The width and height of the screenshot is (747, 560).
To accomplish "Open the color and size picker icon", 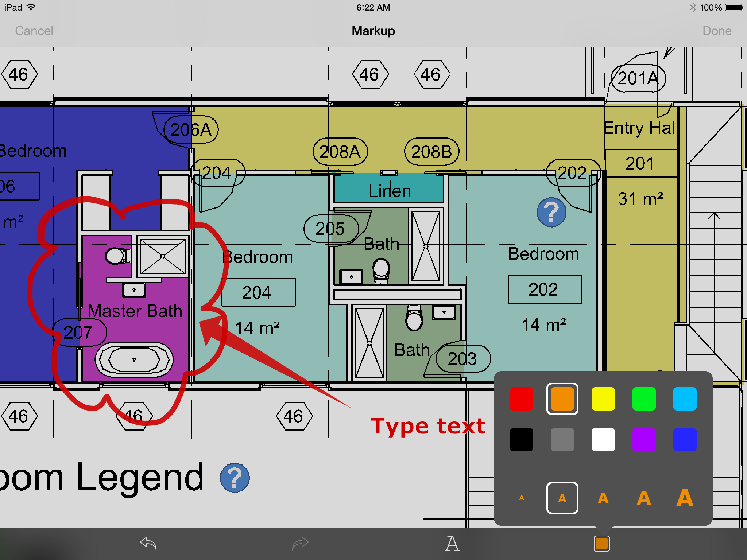I will 602,543.
